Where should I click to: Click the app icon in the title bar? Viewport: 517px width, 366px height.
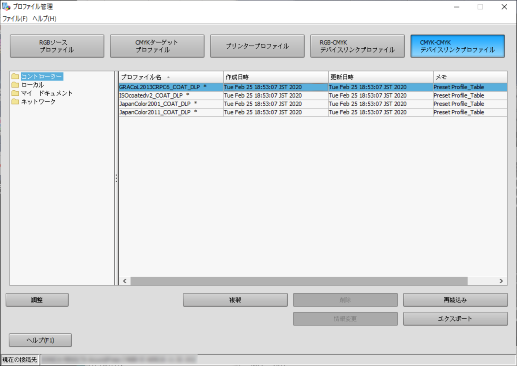[x=6, y=6]
